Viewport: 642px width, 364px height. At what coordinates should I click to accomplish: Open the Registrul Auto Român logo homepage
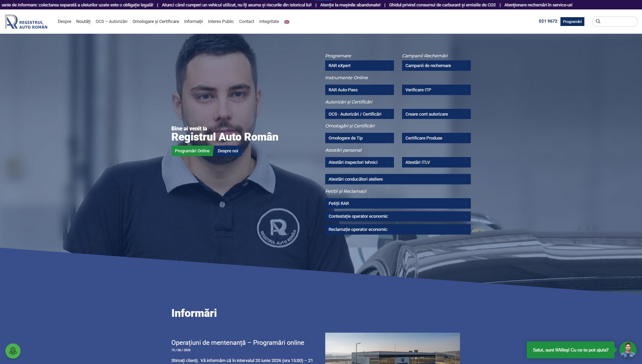click(x=26, y=22)
